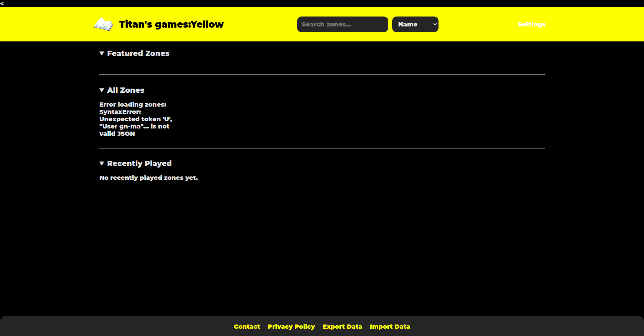Collapse the All Zones section heading

pos(126,91)
